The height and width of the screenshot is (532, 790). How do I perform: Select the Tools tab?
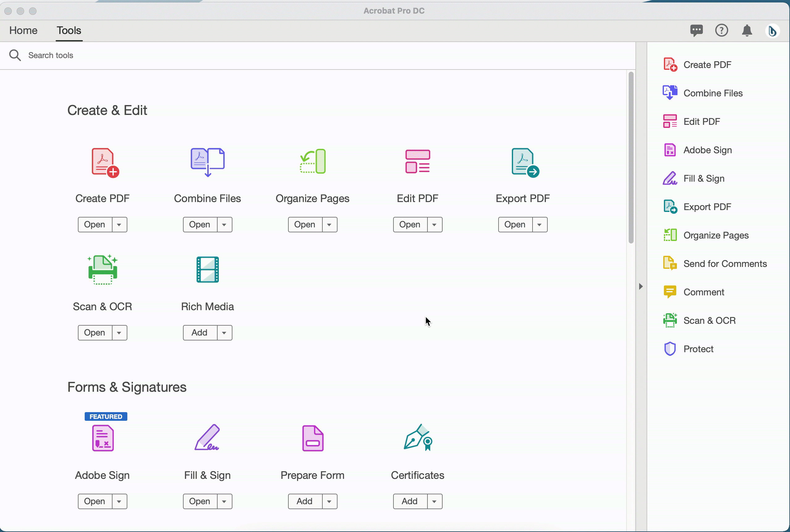69,31
